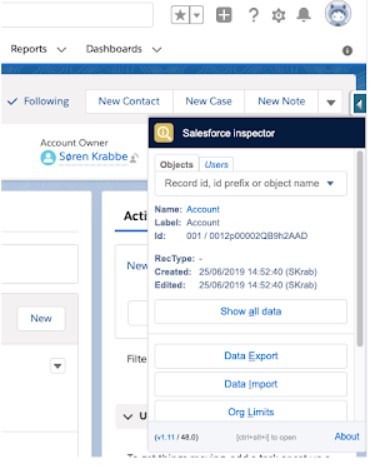
Task: Click the favorites star icon
Action: (180, 15)
